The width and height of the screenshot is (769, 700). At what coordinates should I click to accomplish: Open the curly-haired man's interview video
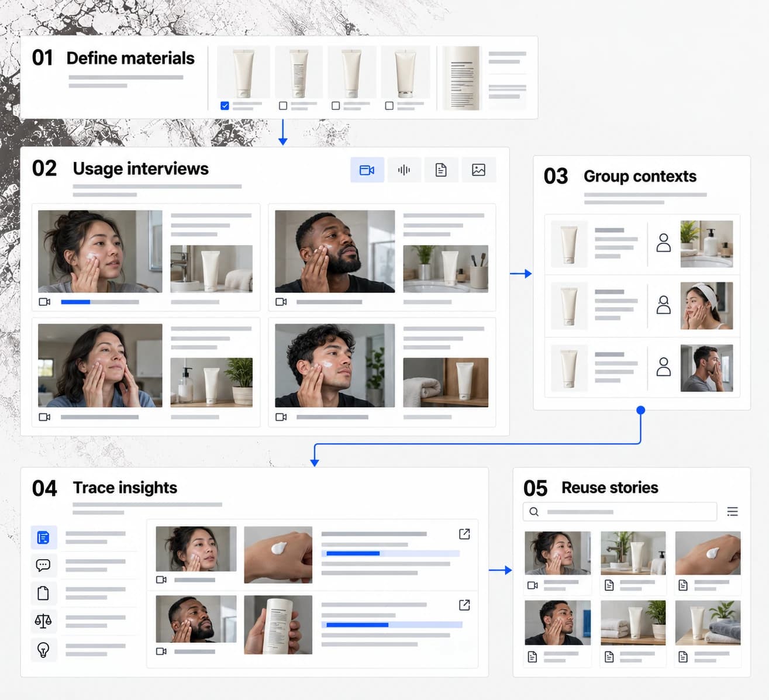pyautogui.click(x=335, y=365)
